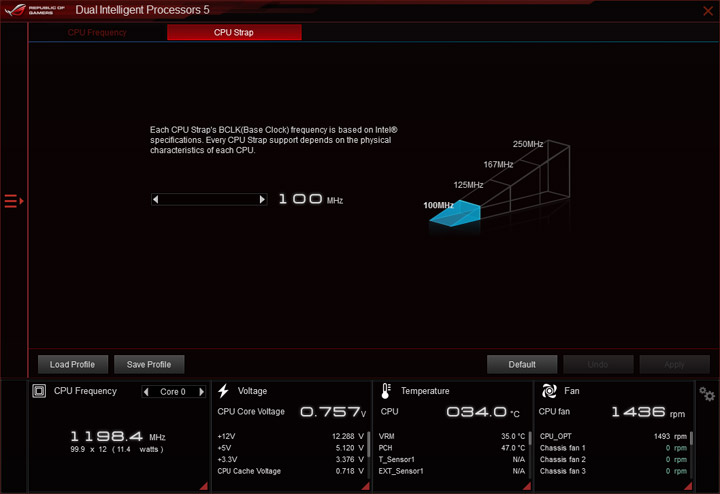The height and width of the screenshot is (494, 720).
Task: Expand the Voltage panel corner triangle
Action: pos(366,486)
